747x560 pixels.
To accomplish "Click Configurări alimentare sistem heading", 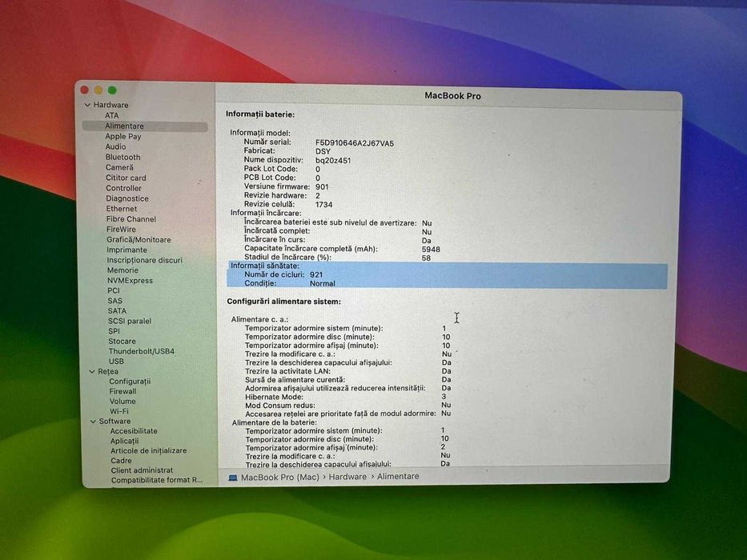I will coord(284,302).
